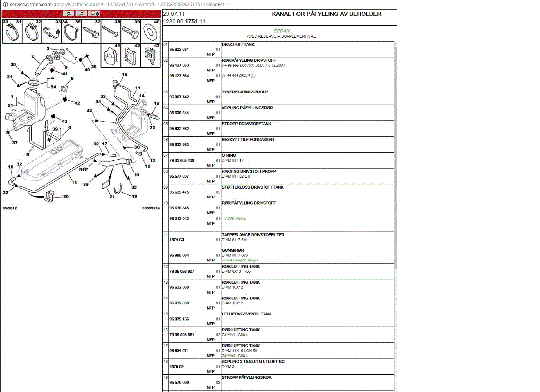Viewport: 540px width, 392px height.
Task: Click part number 95 577 637
Action: (179, 176)
